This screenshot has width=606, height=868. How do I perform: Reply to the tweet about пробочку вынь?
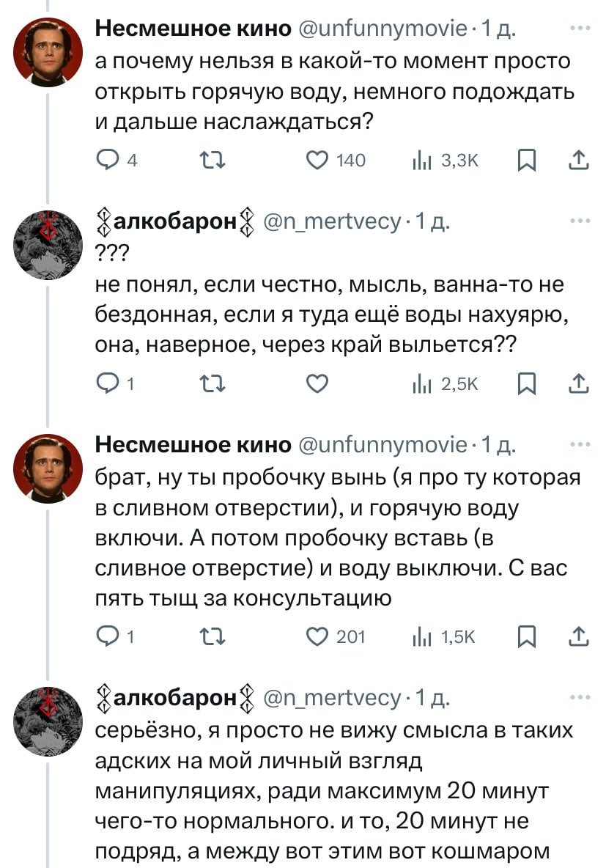108,636
